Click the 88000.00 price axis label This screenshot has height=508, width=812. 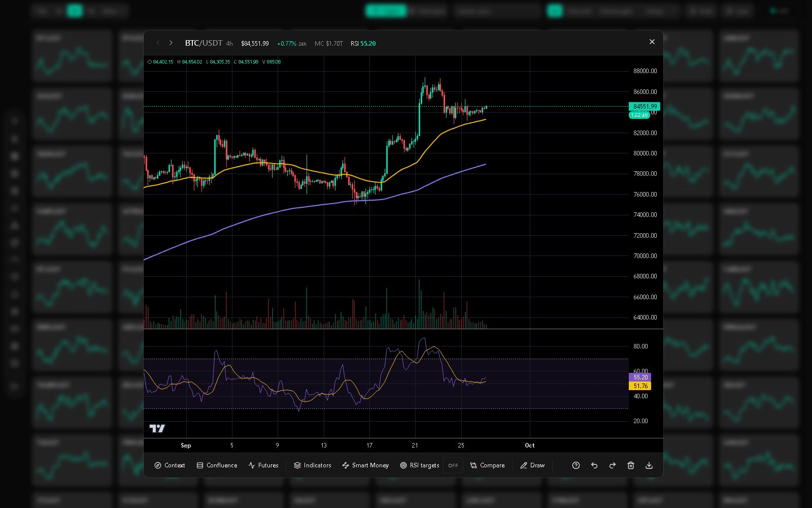click(x=645, y=71)
